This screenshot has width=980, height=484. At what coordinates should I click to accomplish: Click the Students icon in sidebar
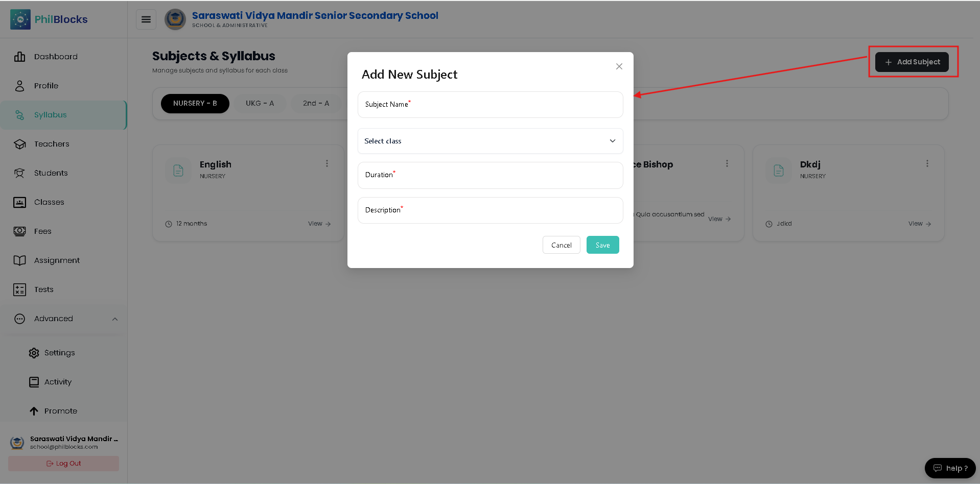click(x=19, y=173)
